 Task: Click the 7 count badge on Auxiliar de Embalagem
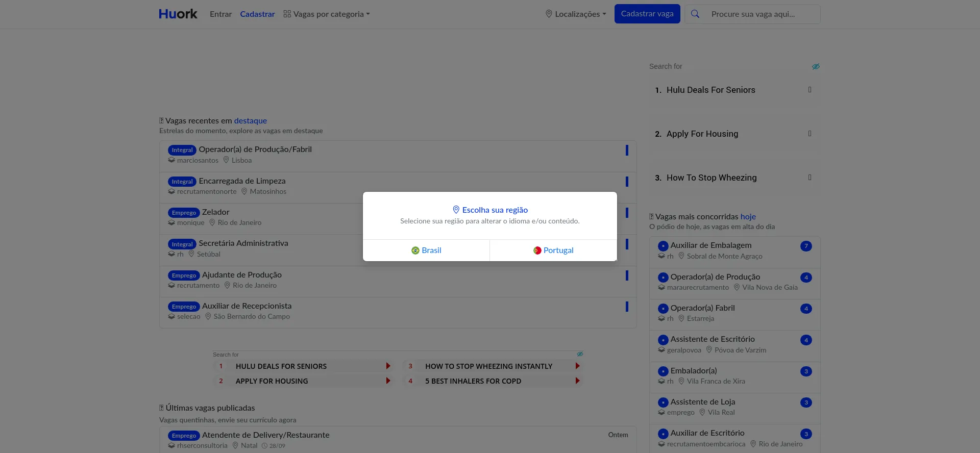(806, 246)
